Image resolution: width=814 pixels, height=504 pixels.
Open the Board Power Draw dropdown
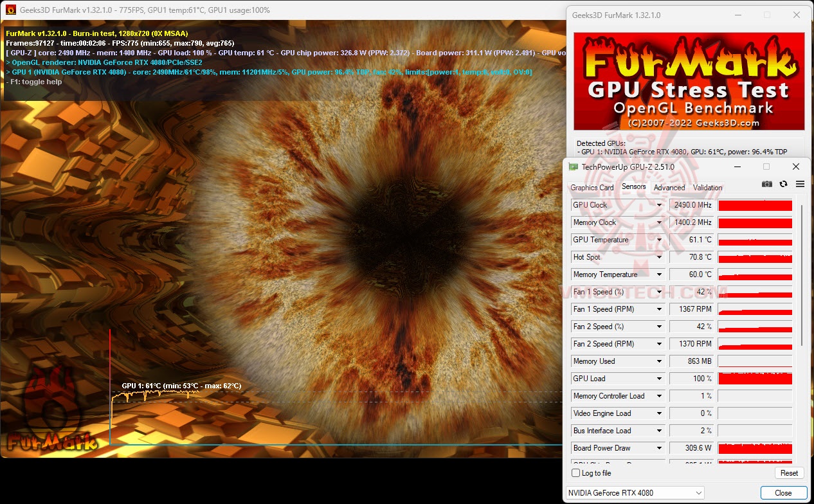[659, 448]
